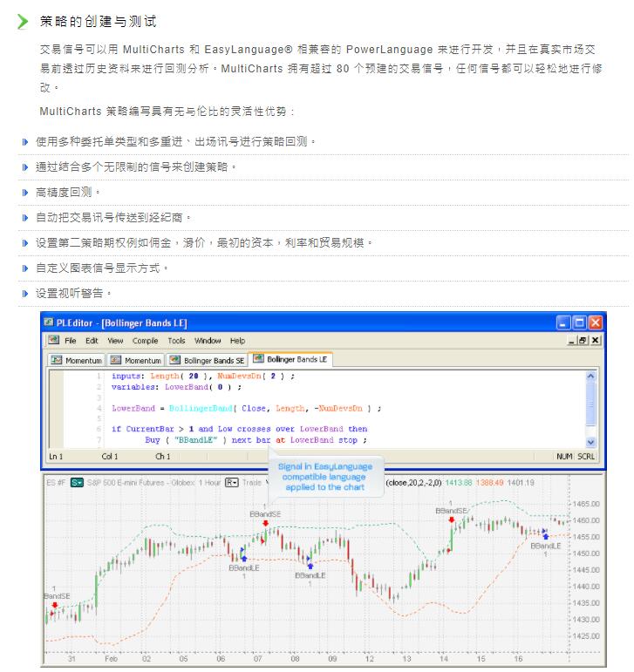634x672 pixels.
Task: Click the red BandSE arrow near 31
Action: coord(55,605)
